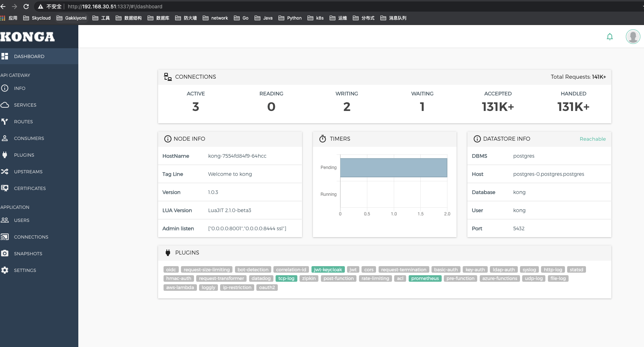This screenshot has width=644, height=347.
Task: Go to the Consumers menu item
Action: [x=29, y=138]
